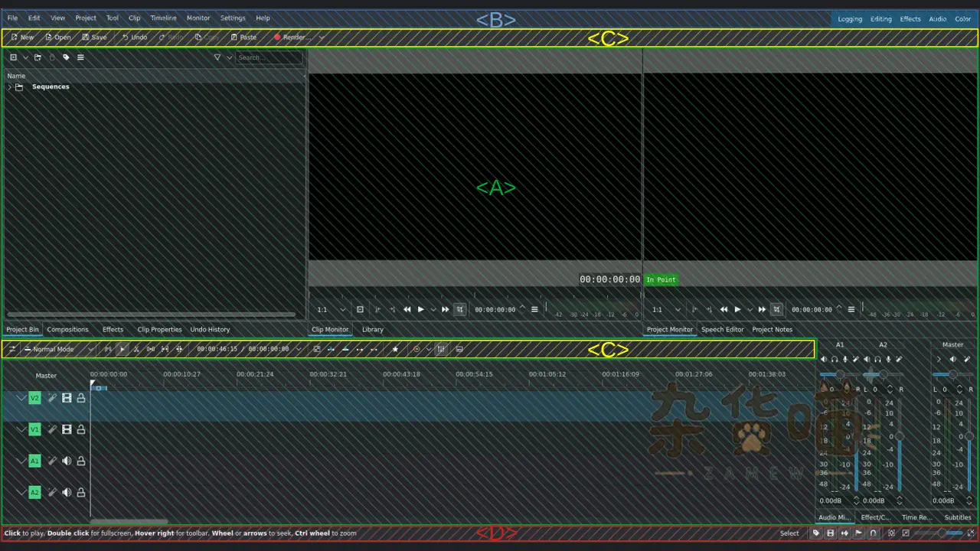Open the Monitor menu
This screenshot has width=980, height=551.
point(198,18)
